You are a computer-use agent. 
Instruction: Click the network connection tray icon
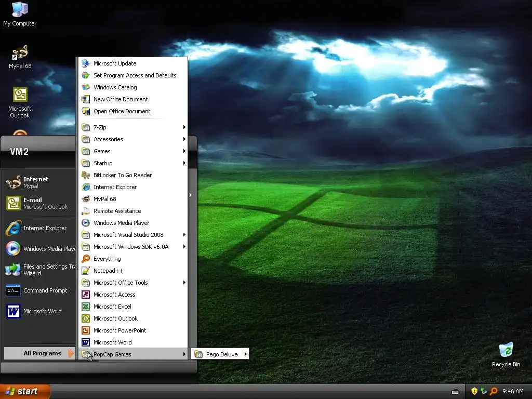(x=484, y=391)
